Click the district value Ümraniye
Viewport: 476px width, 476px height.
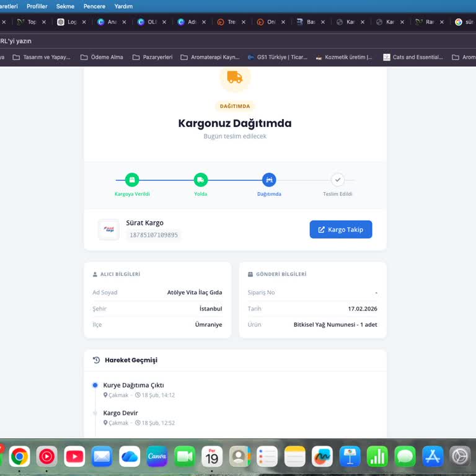click(x=208, y=325)
